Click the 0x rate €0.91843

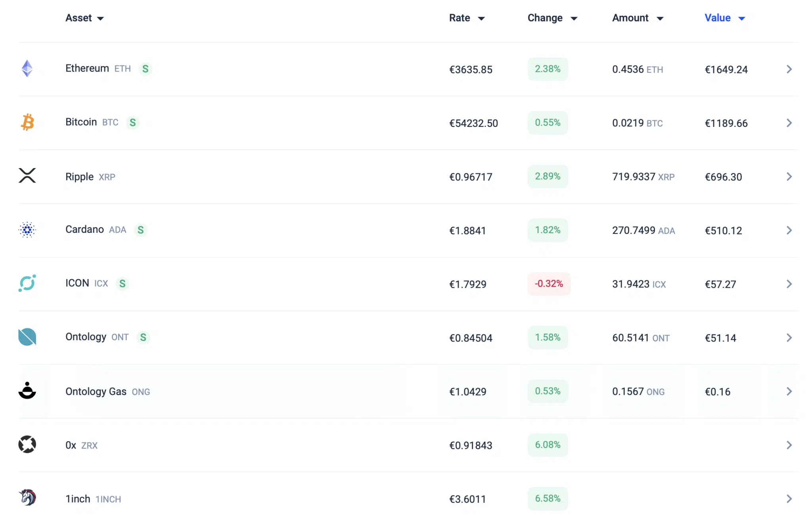[471, 445]
